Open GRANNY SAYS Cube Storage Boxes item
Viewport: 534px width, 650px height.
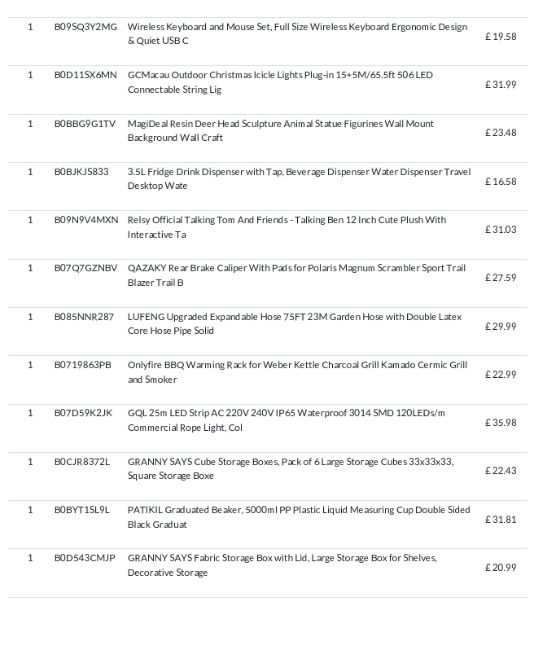tap(291, 469)
